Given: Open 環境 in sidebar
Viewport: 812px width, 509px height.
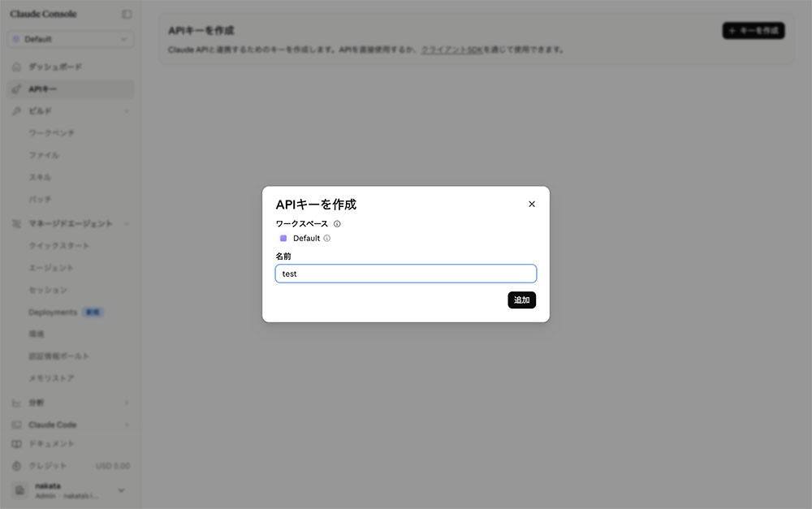Looking at the screenshot, I should click(37, 334).
